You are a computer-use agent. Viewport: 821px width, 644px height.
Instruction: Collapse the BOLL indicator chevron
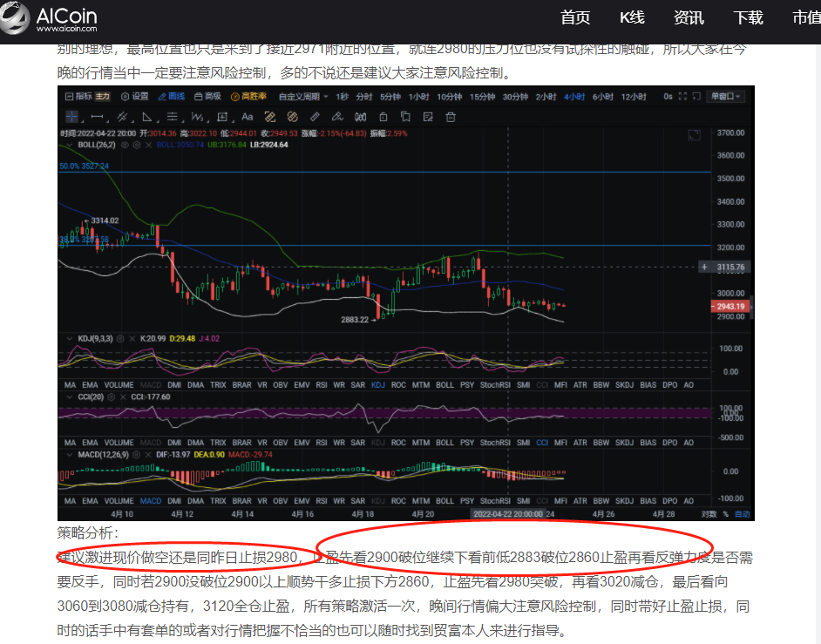coord(68,145)
